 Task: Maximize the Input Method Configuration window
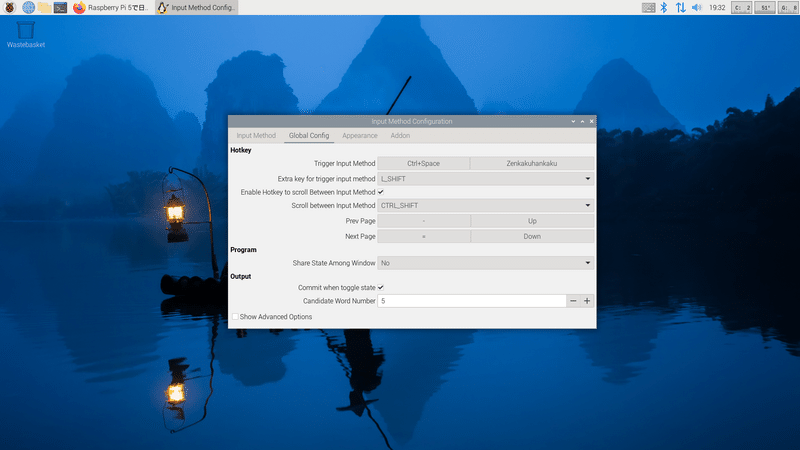(583, 121)
